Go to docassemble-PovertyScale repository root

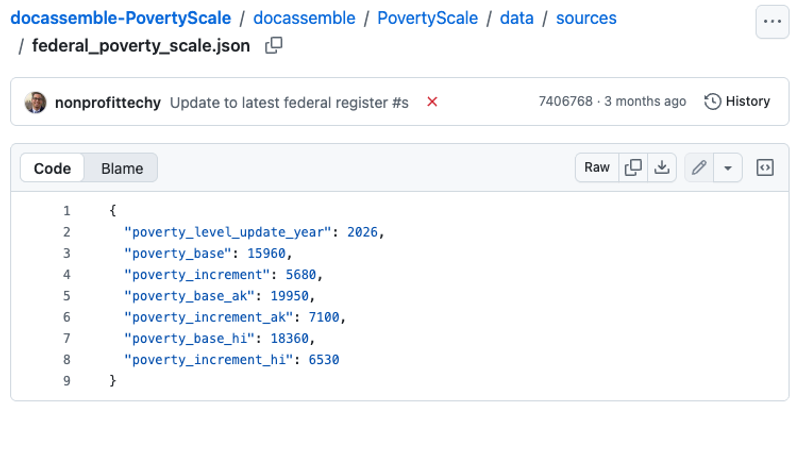[120, 18]
